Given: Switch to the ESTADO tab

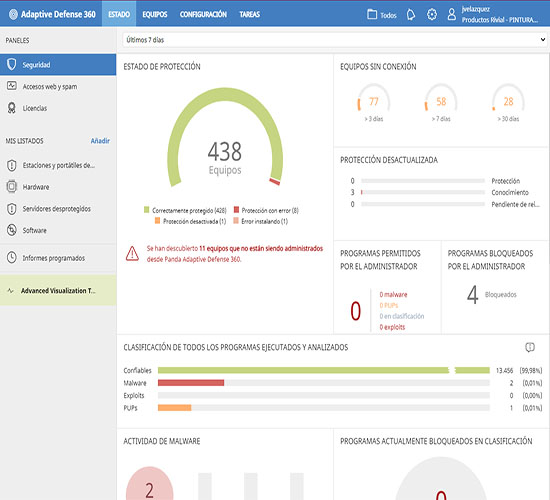Looking at the screenshot, I should pyautogui.click(x=119, y=14).
